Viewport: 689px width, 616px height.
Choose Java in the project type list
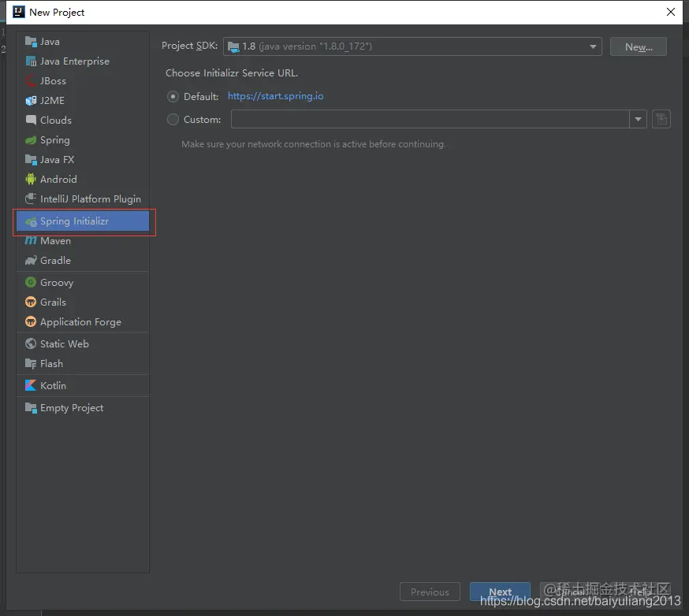point(83,42)
